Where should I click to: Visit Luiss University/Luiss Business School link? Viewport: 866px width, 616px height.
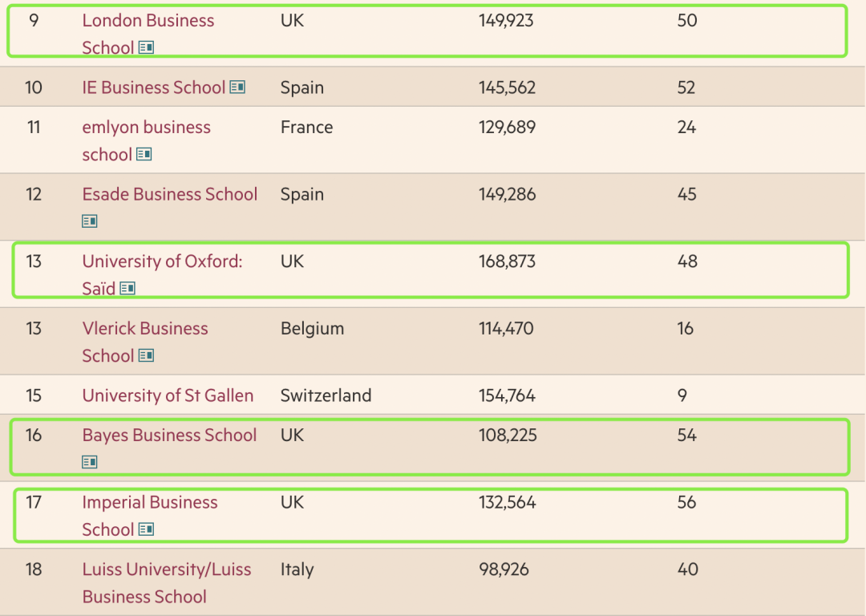click(167, 583)
